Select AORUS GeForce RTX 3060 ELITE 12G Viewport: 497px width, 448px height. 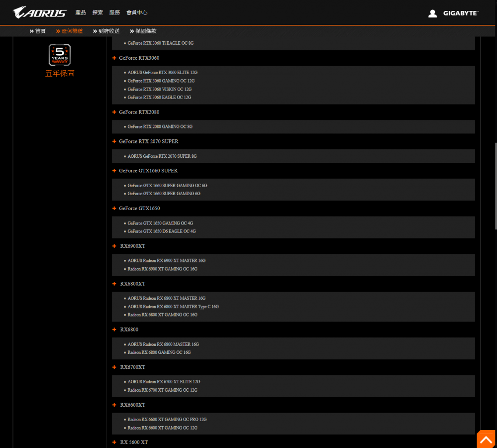[x=162, y=73]
